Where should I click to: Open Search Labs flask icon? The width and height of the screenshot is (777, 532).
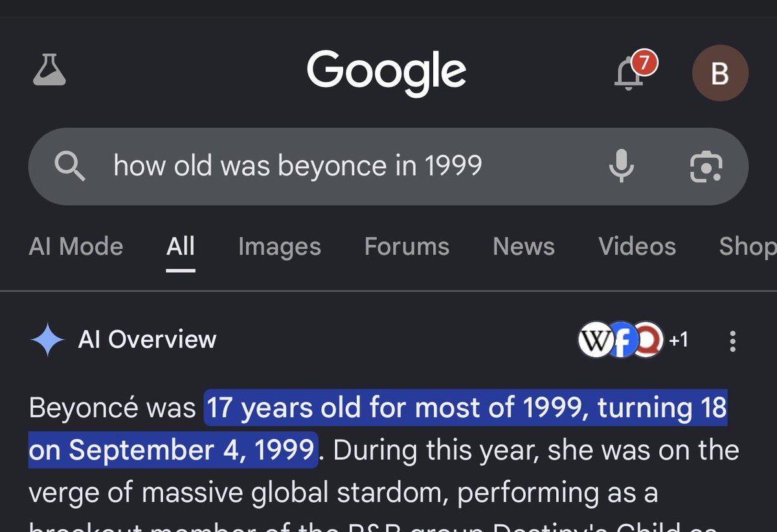(x=50, y=70)
